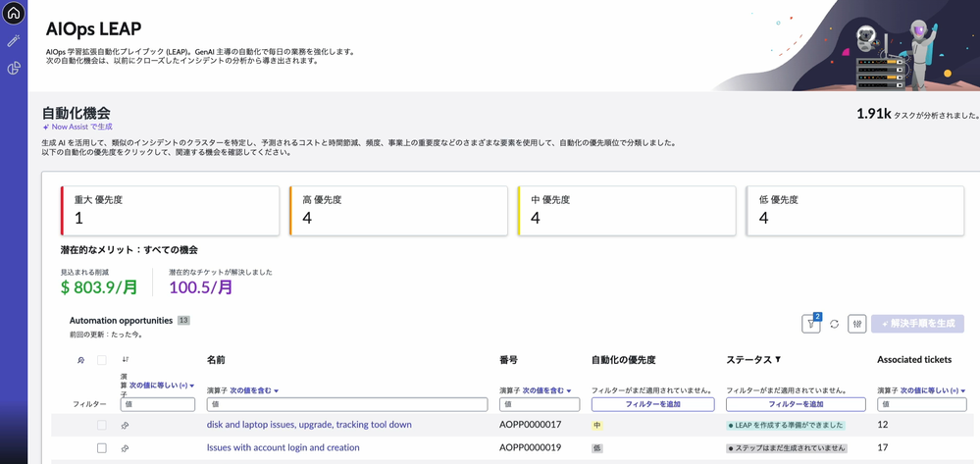Click the 中 priority badge
The width and height of the screenshot is (980, 464).
pos(596,425)
